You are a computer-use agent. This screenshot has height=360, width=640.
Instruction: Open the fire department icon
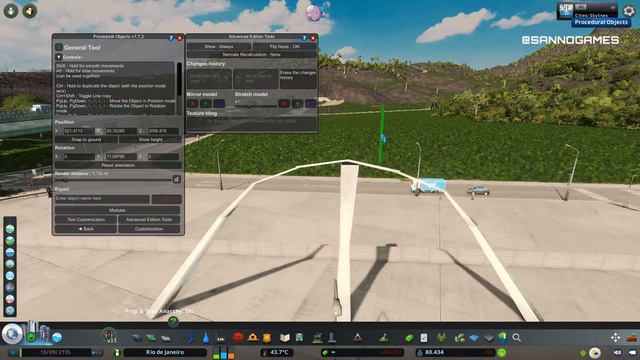point(253,338)
